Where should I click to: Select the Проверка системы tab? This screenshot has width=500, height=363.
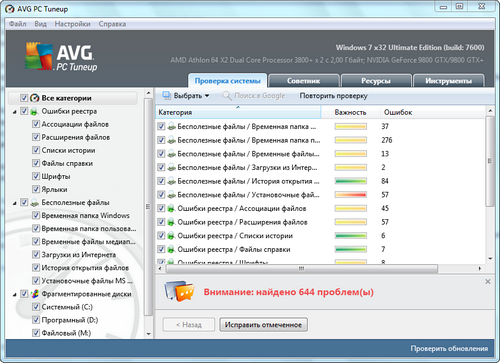(227, 81)
